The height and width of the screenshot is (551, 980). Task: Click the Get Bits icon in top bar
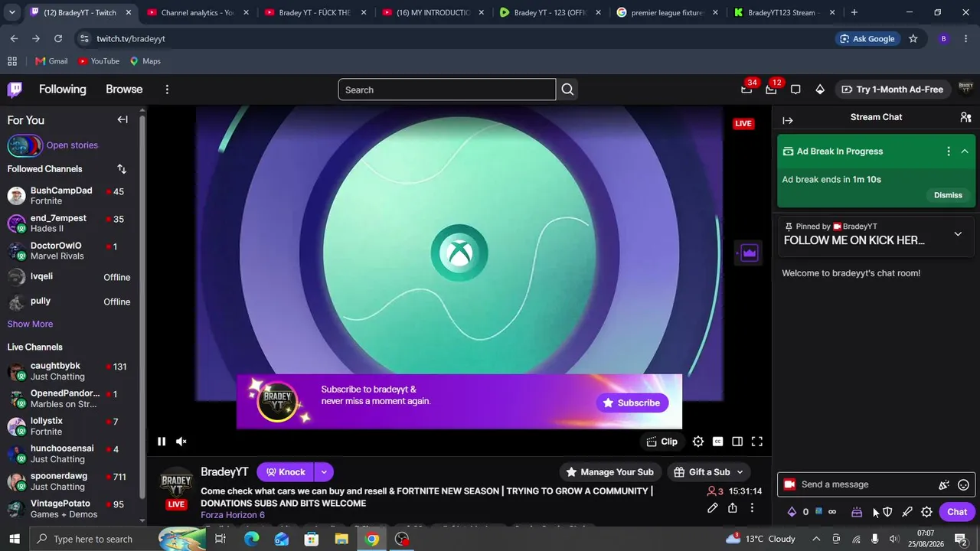pos(820,90)
